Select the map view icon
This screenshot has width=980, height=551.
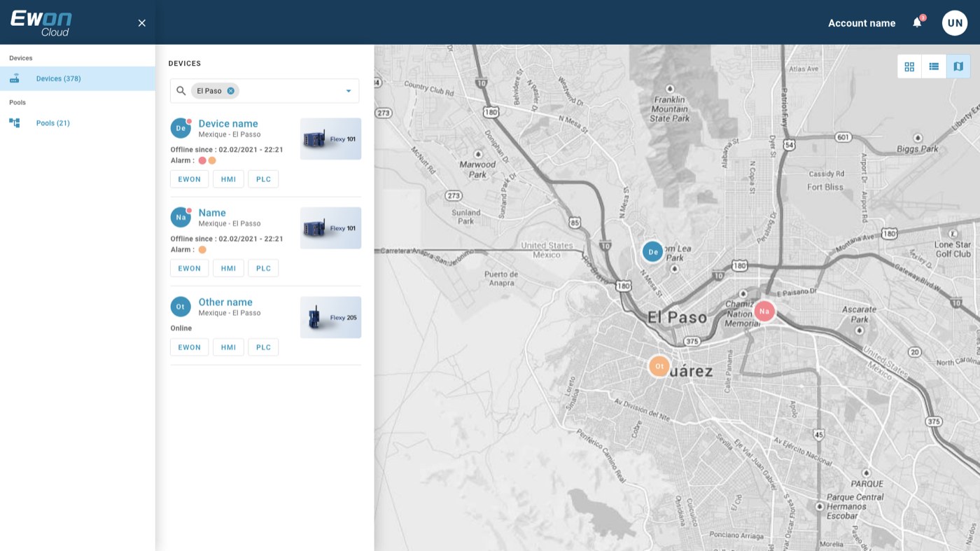pos(958,67)
